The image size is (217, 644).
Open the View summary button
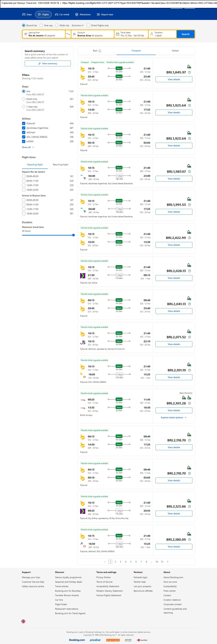tap(48, 64)
